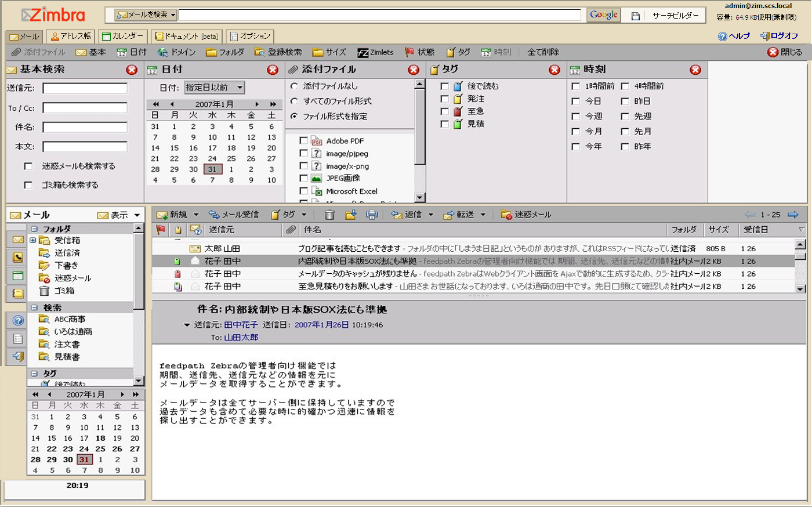
Task: Check the Microsoft Excel checkbox
Action: [303, 191]
